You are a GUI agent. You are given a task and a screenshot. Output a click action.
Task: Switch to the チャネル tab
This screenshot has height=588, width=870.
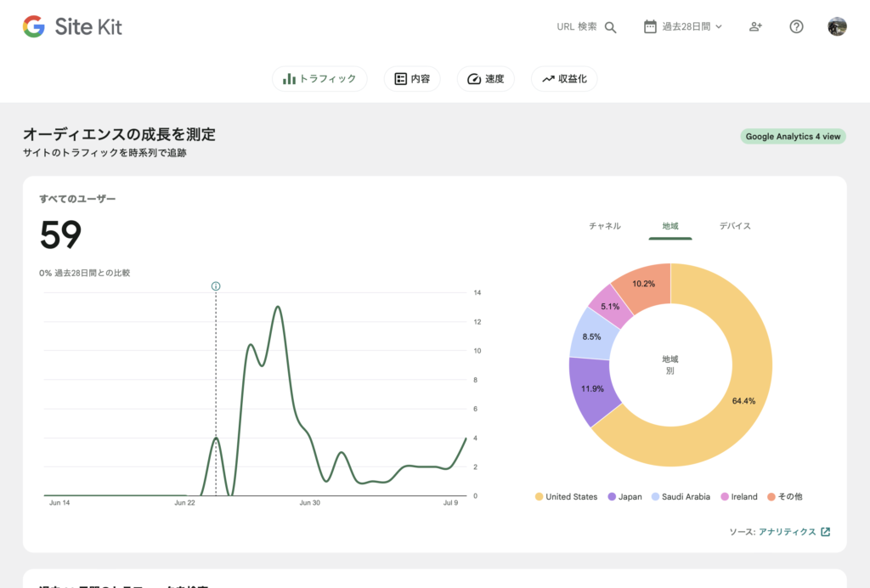tap(605, 226)
